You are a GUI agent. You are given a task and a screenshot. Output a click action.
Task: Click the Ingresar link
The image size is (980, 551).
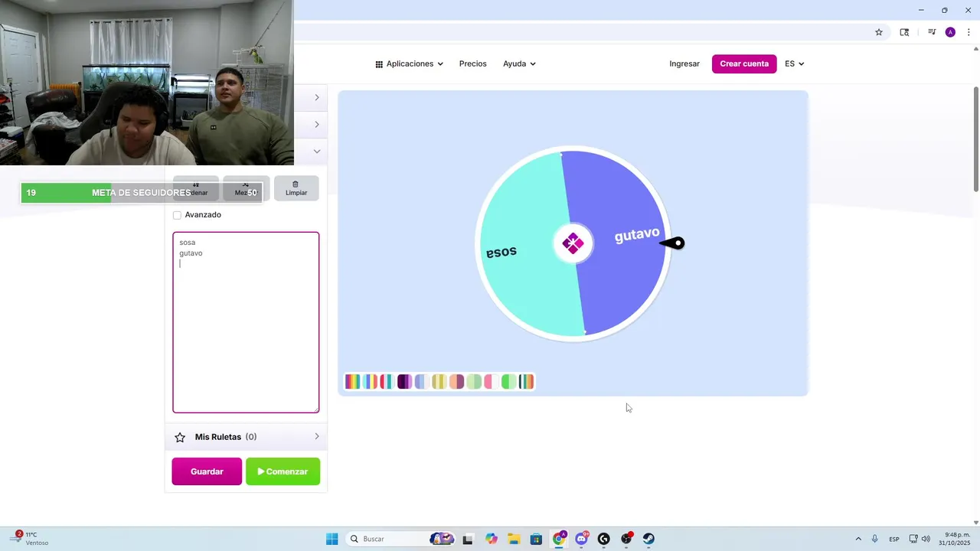tap(684, 64)
